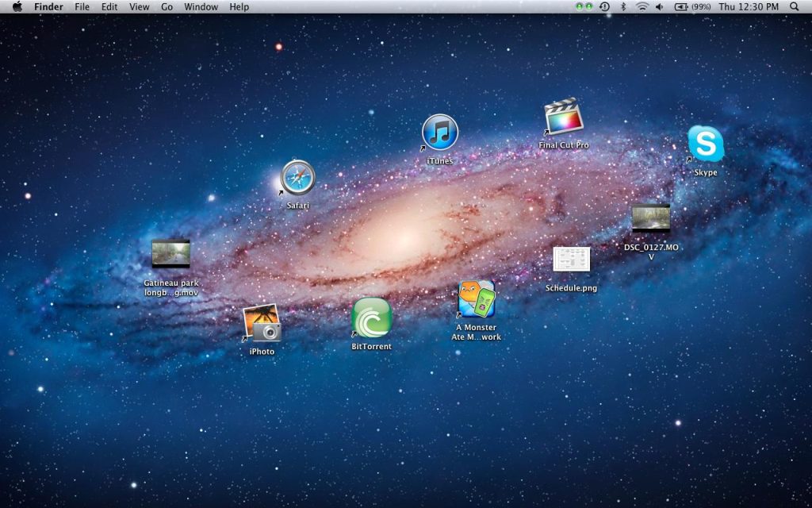
Task: Open Spotlight search magnifier
Action: [795, 6]
